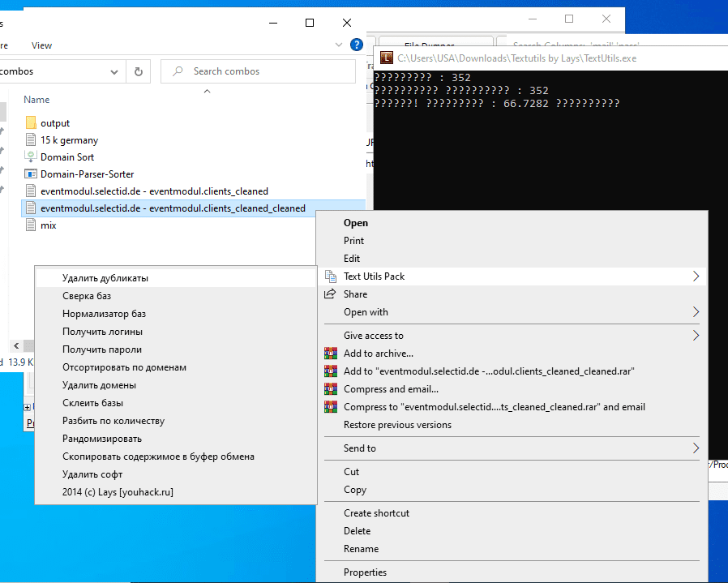
Task: Click the TextUtils.exe console title bar icon
Action: (x=387, y=58)
